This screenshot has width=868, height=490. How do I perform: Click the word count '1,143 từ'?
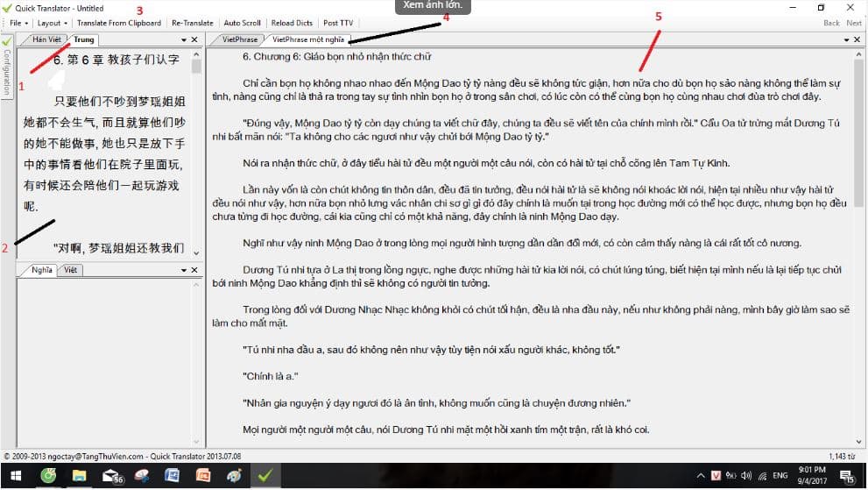842,456
